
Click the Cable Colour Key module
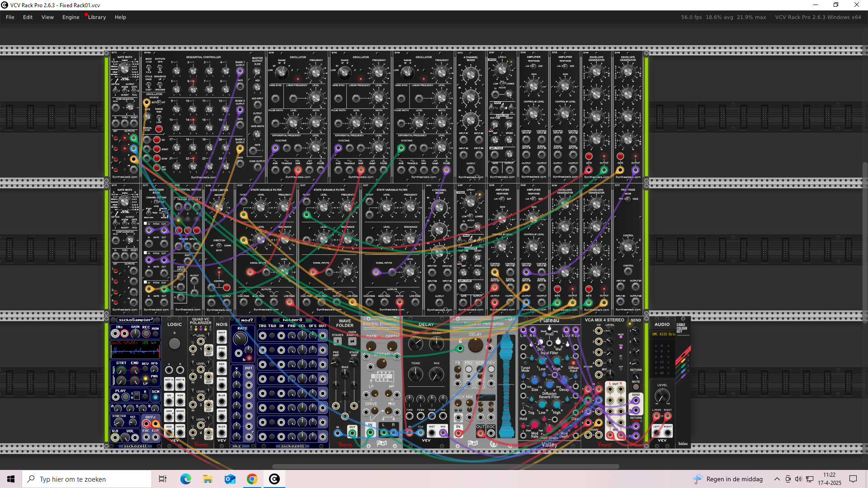click(683, 382)
